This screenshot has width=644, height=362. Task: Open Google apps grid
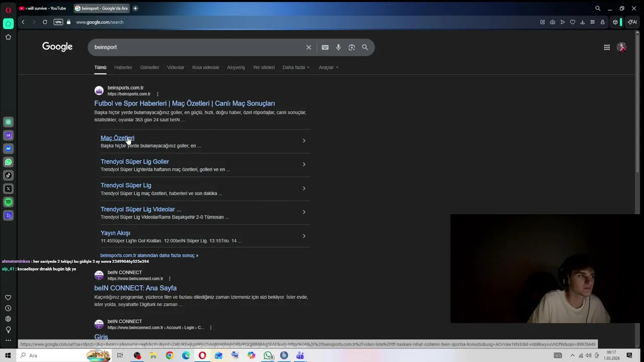(607, 47)
